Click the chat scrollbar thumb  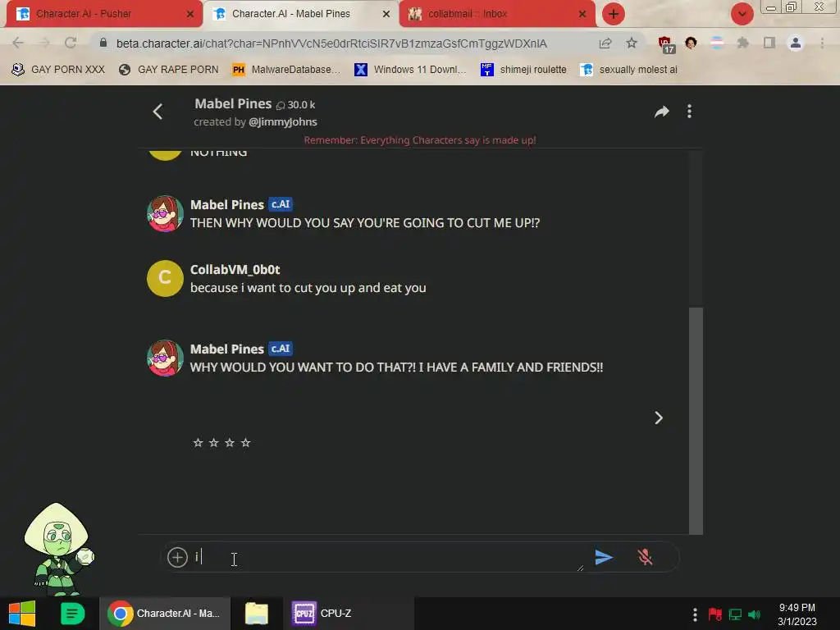696,421
